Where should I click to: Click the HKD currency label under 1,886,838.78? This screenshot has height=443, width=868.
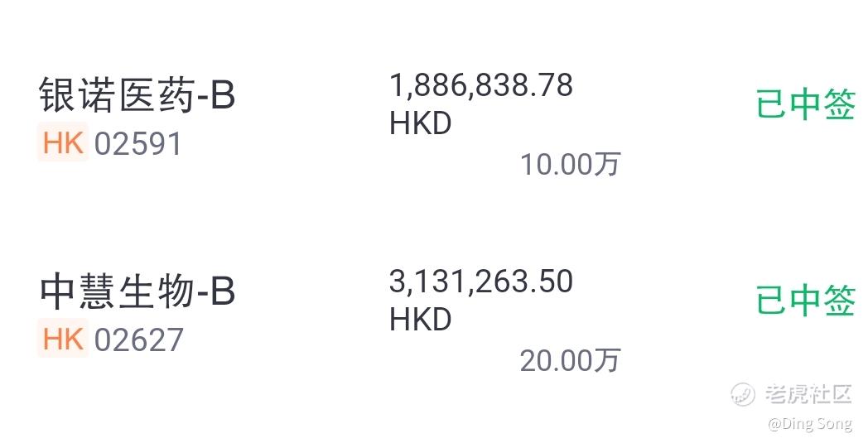[x=421, y=123]
